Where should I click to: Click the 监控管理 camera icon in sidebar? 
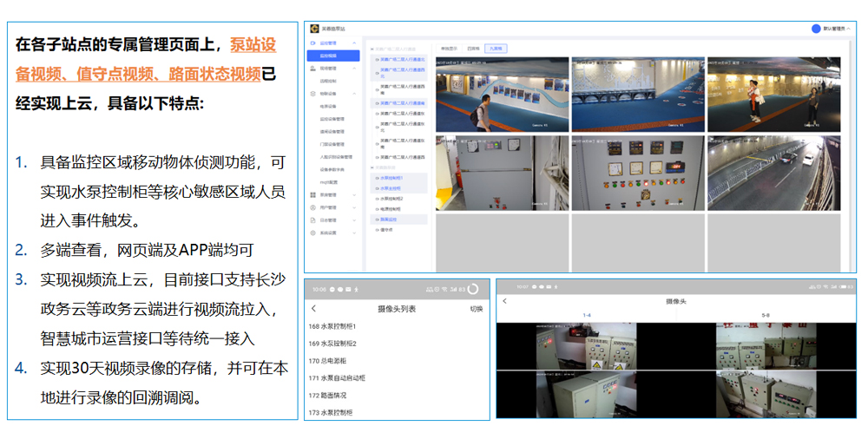[x=312, y=43]
